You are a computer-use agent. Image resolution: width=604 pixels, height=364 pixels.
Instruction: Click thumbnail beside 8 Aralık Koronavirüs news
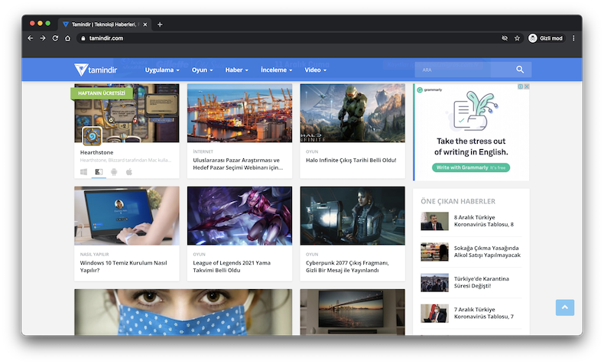pyautogui.click(x=434, y=221)
